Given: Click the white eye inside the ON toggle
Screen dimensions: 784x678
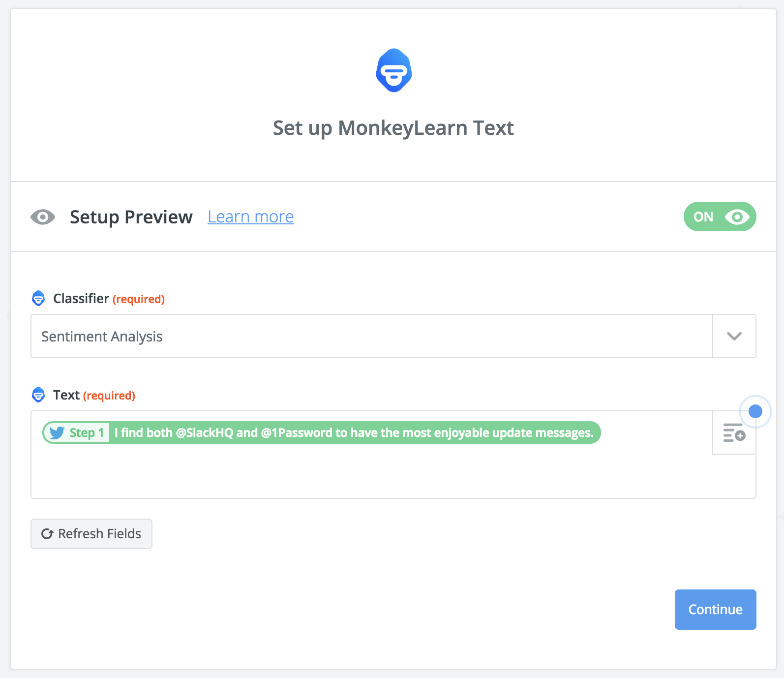Looking at the screenshot, I should (x=737, y=216).
